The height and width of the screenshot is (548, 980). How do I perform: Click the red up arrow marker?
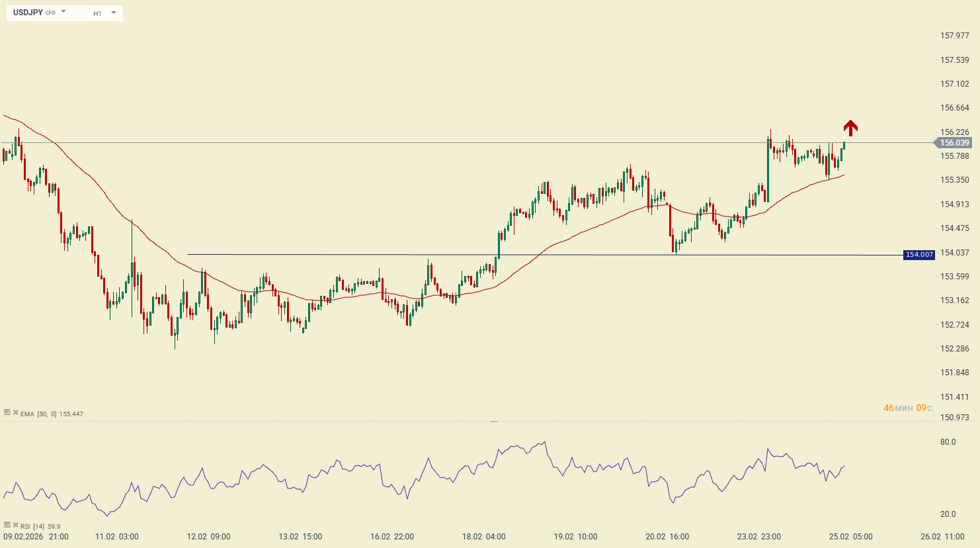pyautogui.click(x=850, y=128)
